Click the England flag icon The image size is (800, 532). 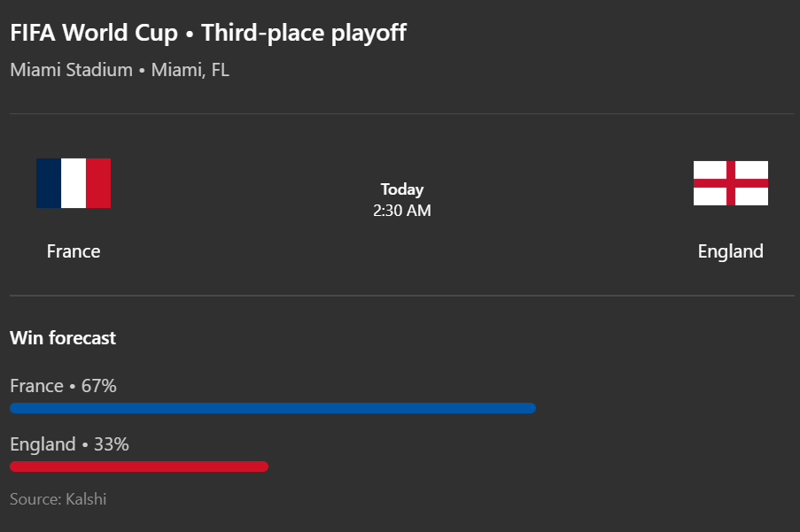pyautogui.click(x=731, y=183)
